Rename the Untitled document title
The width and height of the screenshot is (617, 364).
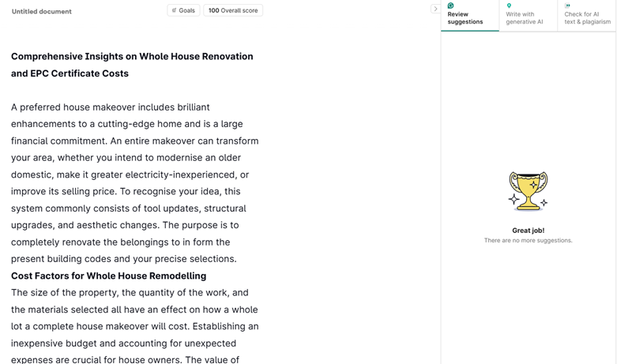41,12
